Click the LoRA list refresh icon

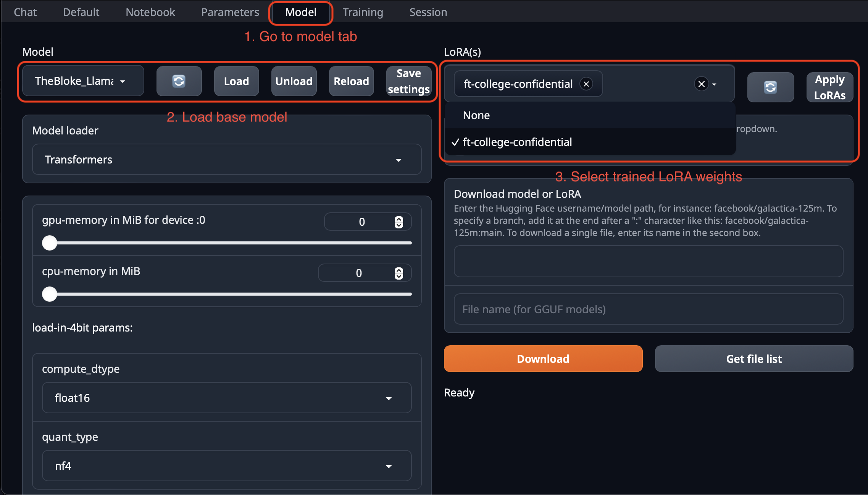(770, 87)
